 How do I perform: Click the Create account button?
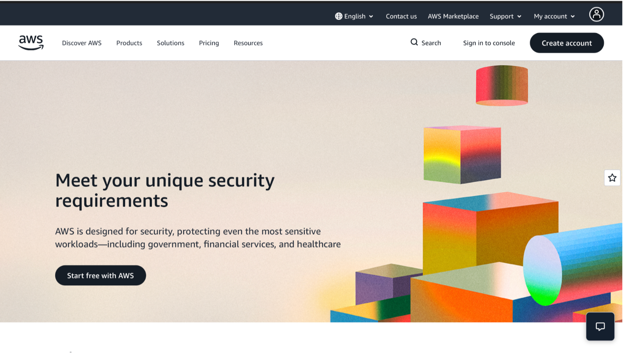point(567,43)
